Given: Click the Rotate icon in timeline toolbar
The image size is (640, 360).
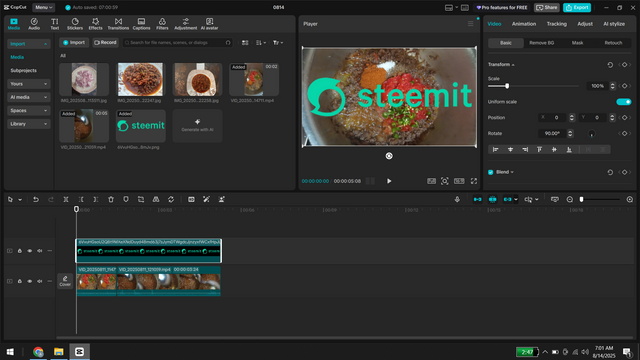Looking at the screenshot, I should [x=171, y=199].
